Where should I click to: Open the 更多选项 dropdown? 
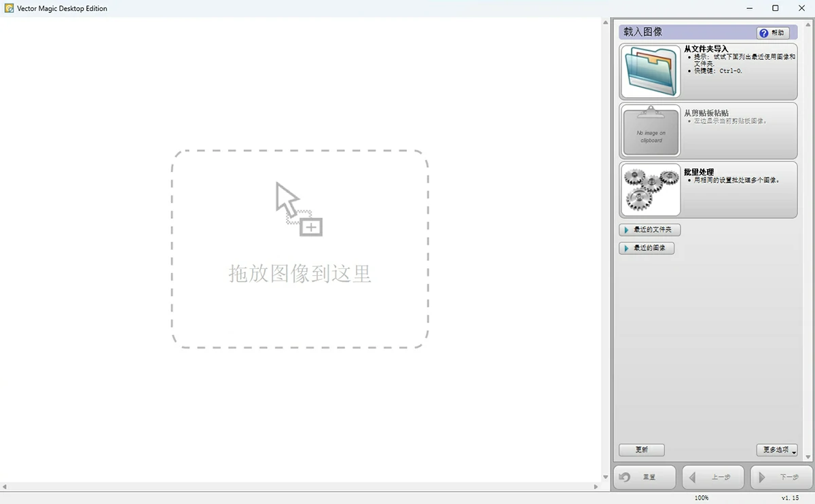click(776, 450)
